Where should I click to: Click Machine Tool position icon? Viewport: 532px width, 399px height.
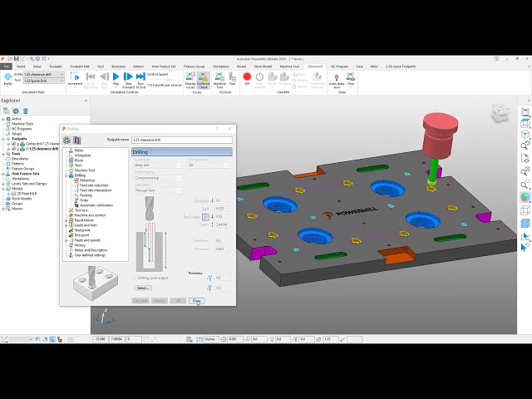(219, 81)
